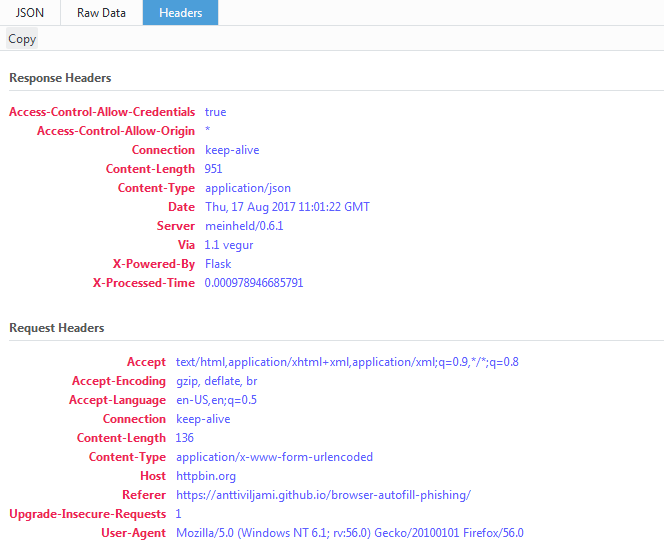Select the date 'Thu, 17 Aug 2017 11:01:22 GMT'
664x554 pixels.
click(288, 207)
